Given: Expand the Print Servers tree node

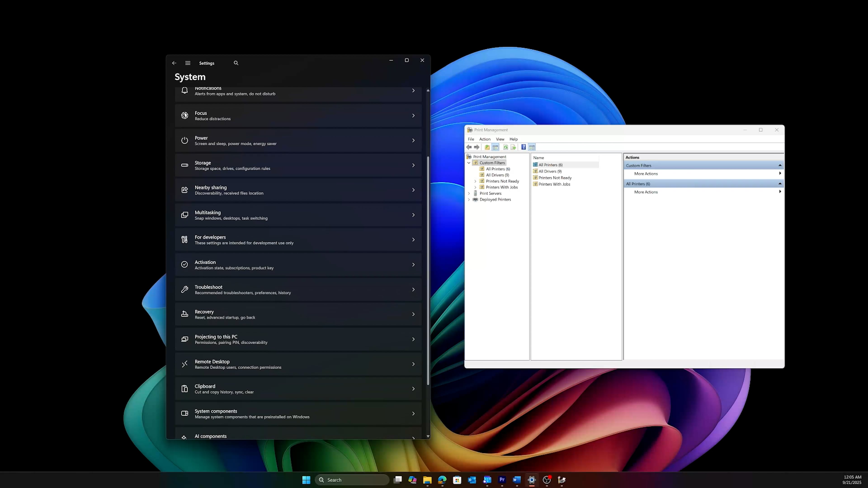Looking at the screenshot, I should (x=469, y=193).
